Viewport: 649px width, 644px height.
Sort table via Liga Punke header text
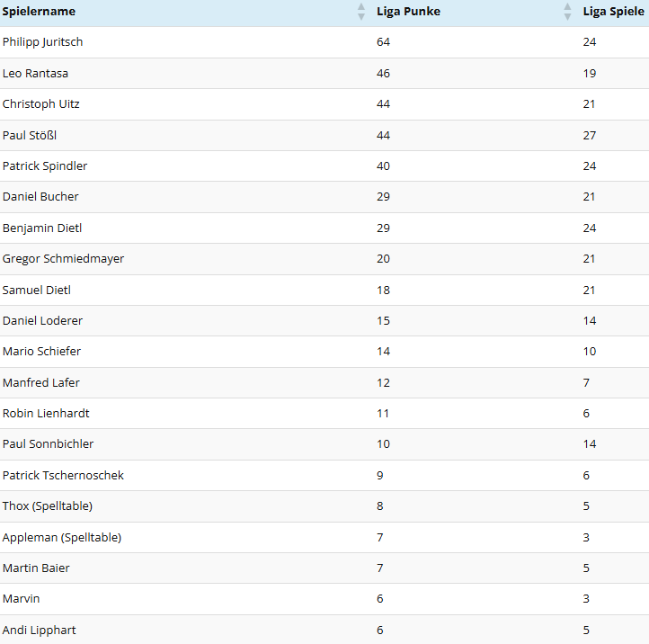tap(408, 12)
